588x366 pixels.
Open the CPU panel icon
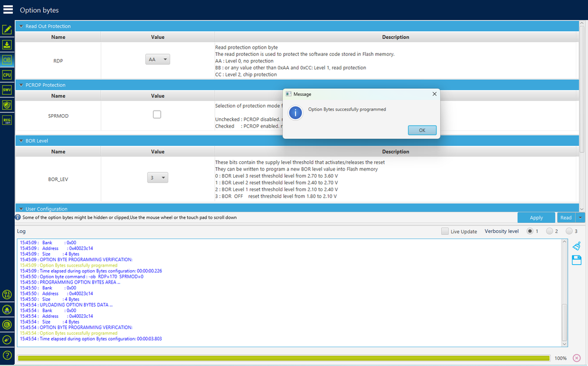[7, 75]
